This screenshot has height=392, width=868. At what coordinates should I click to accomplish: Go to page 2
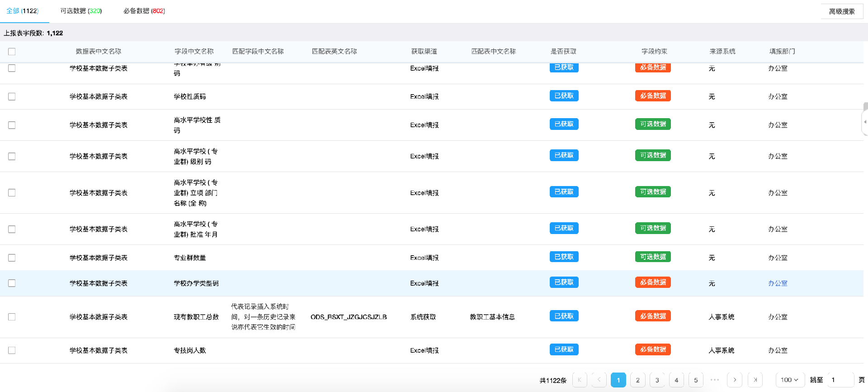click(638, 380)
